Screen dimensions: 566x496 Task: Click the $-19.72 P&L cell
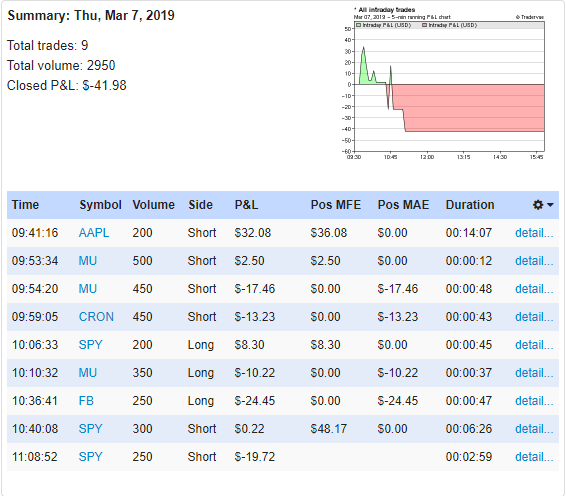click(x=254, y=457)
